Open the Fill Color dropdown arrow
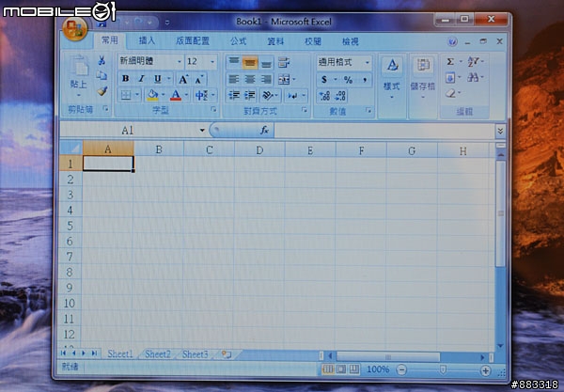The image size is (564, 392). tap(164, 95)
